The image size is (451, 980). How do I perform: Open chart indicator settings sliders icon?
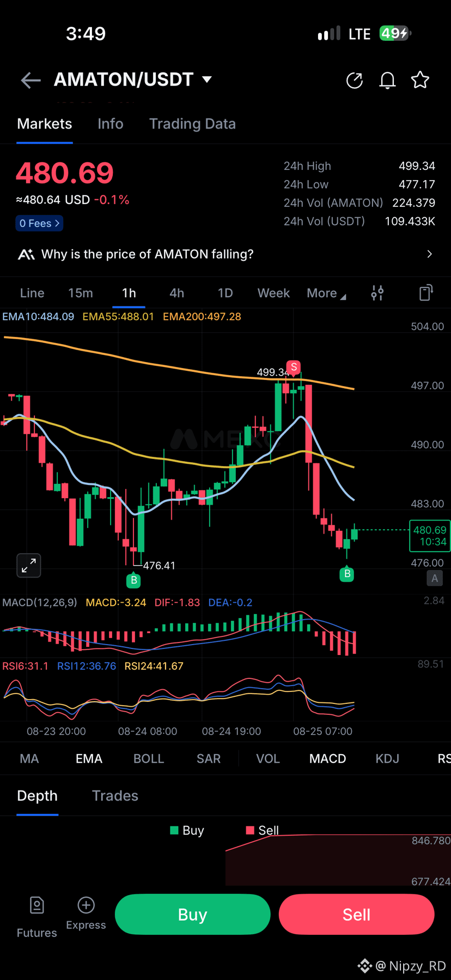click(x=377, y=293)
